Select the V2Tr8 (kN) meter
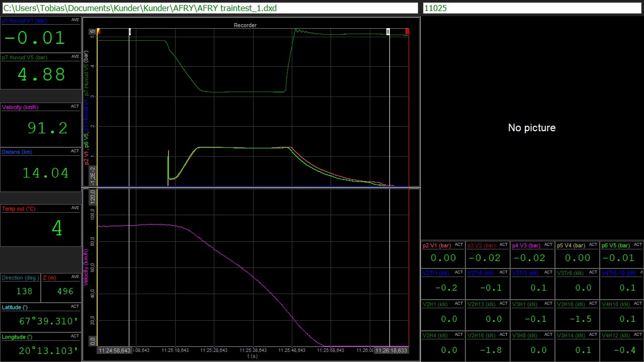Screen dimensions: 644x362 pyautogui.click(x=488, y=284)
